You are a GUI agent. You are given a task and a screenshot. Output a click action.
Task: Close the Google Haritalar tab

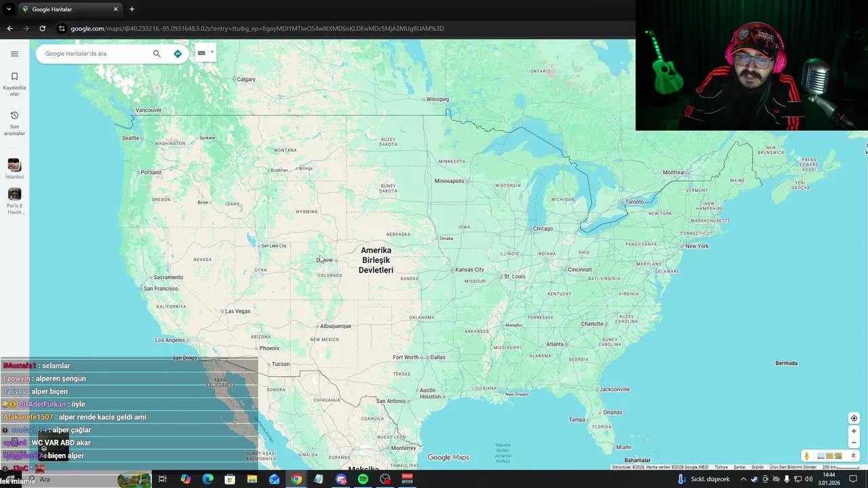(115, 9)
